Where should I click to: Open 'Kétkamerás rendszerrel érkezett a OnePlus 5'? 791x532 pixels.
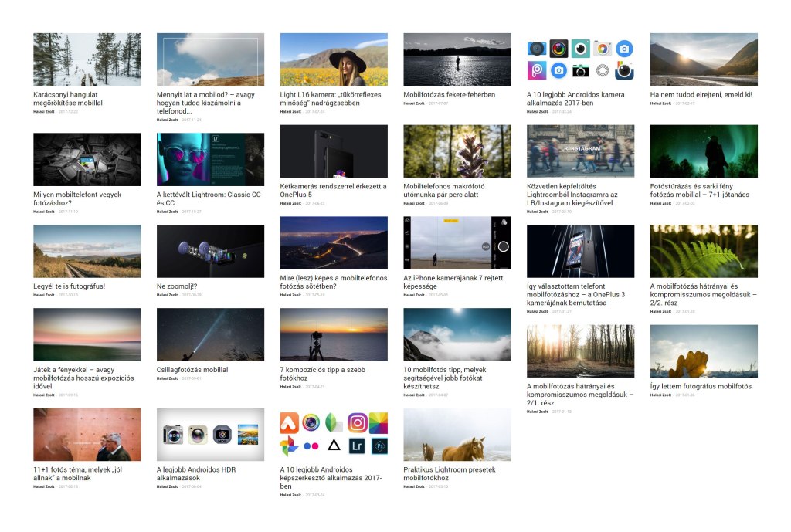(x=333, y=190)
